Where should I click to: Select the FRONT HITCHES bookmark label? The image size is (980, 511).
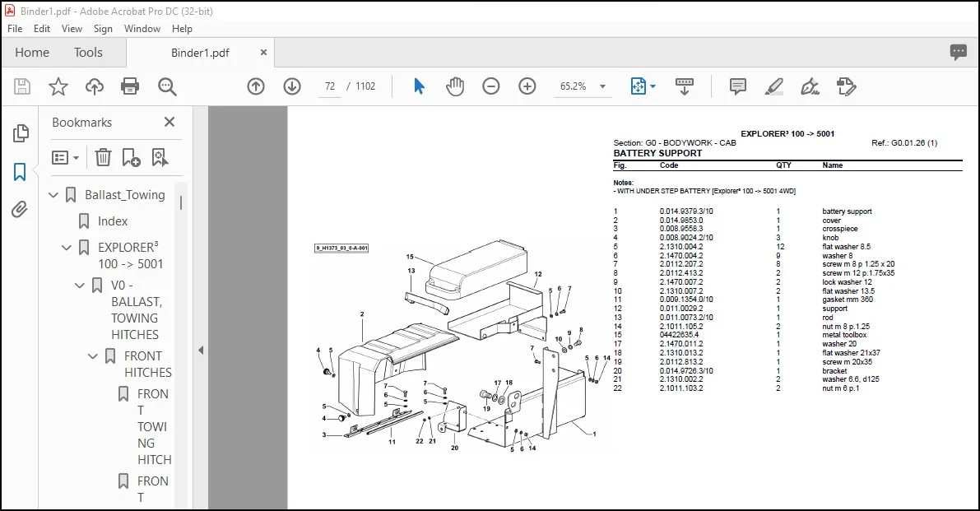coord(147,365)
